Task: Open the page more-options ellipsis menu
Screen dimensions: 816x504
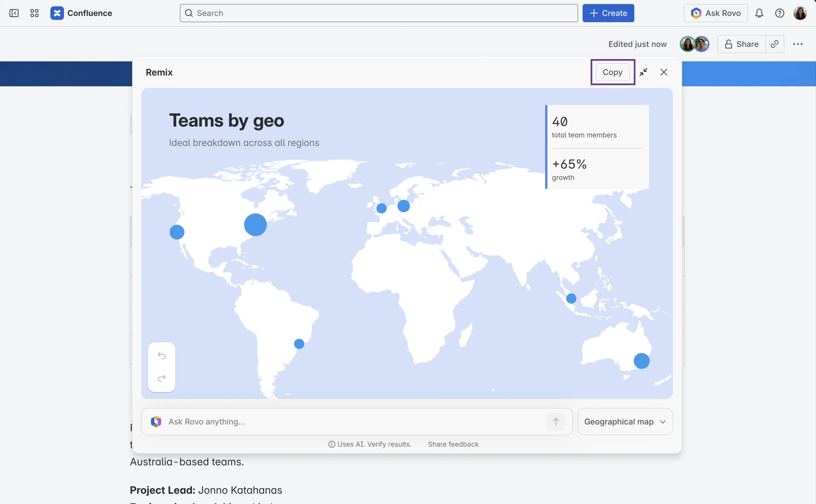Action: pyautogui.click(x=798, y=44)
